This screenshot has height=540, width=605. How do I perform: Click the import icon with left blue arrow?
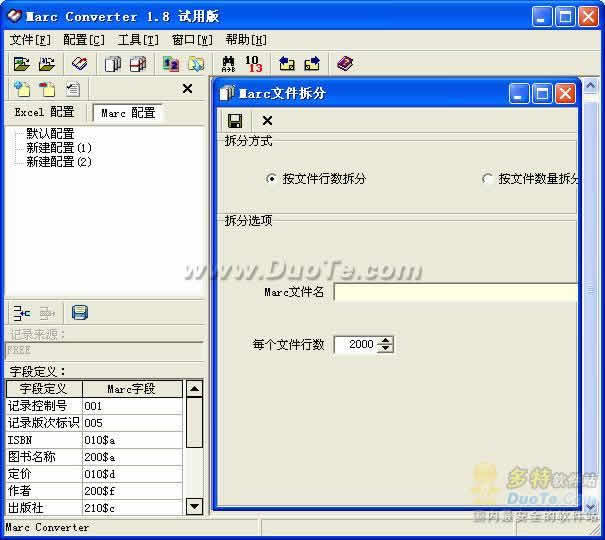coord(287,64)
